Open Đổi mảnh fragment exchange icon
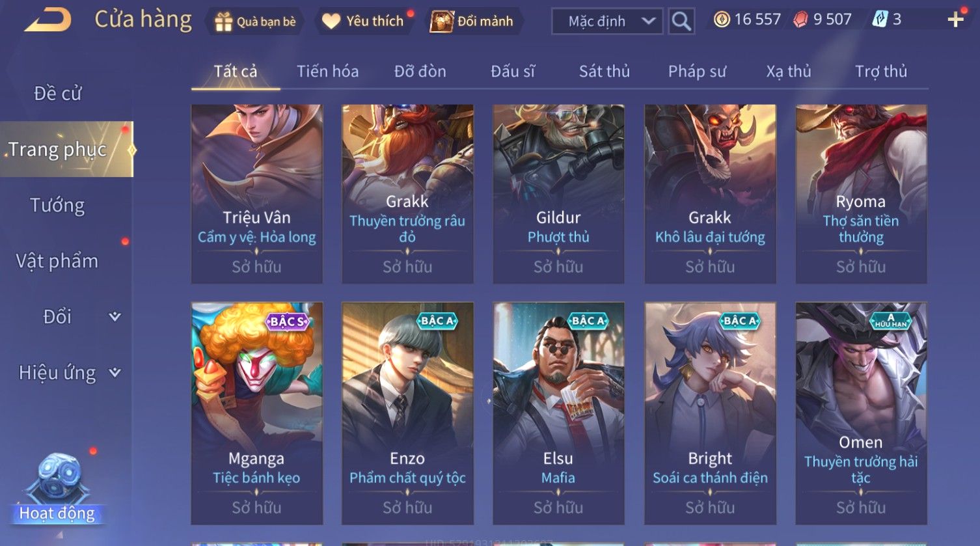 (442, 21)
